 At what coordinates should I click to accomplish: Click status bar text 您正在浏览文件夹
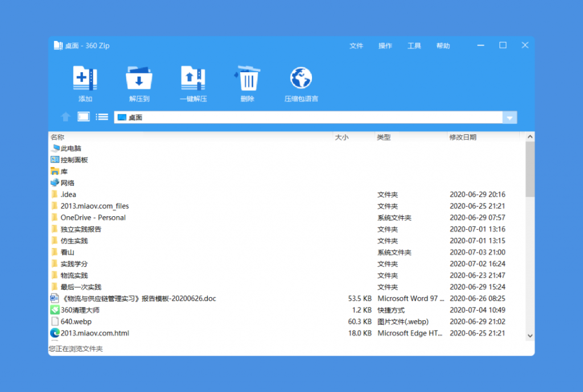pyautogui.click(x=76, y=349)
